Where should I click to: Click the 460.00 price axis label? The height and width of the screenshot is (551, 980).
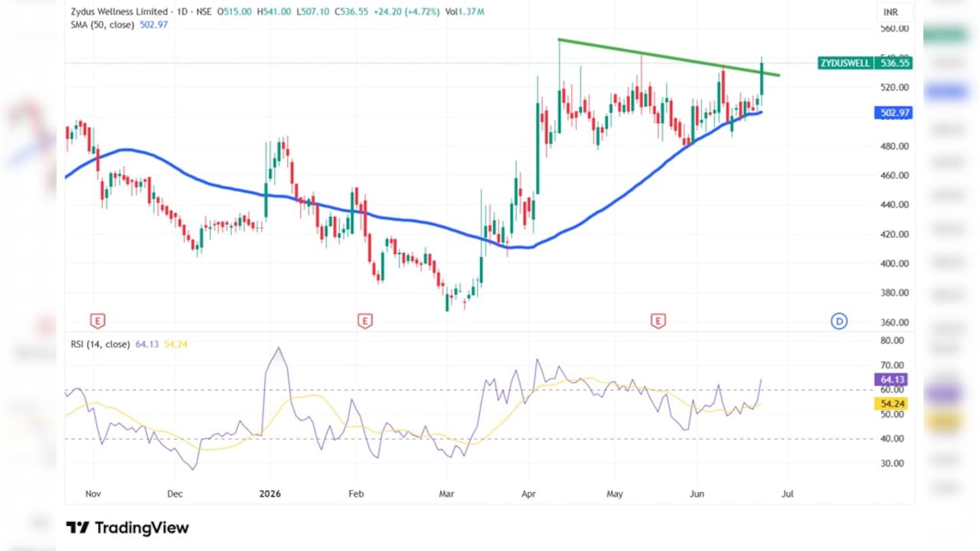(894, 175)
